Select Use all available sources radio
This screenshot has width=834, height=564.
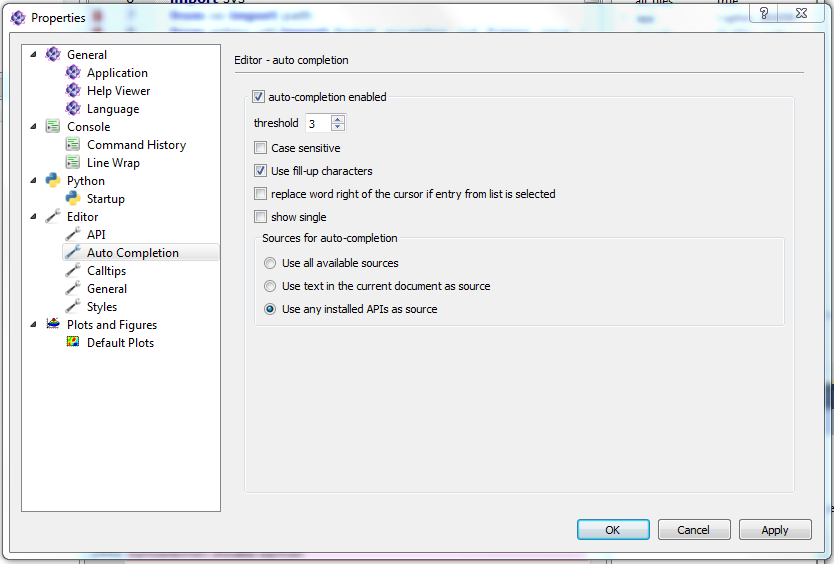point(270,263)
